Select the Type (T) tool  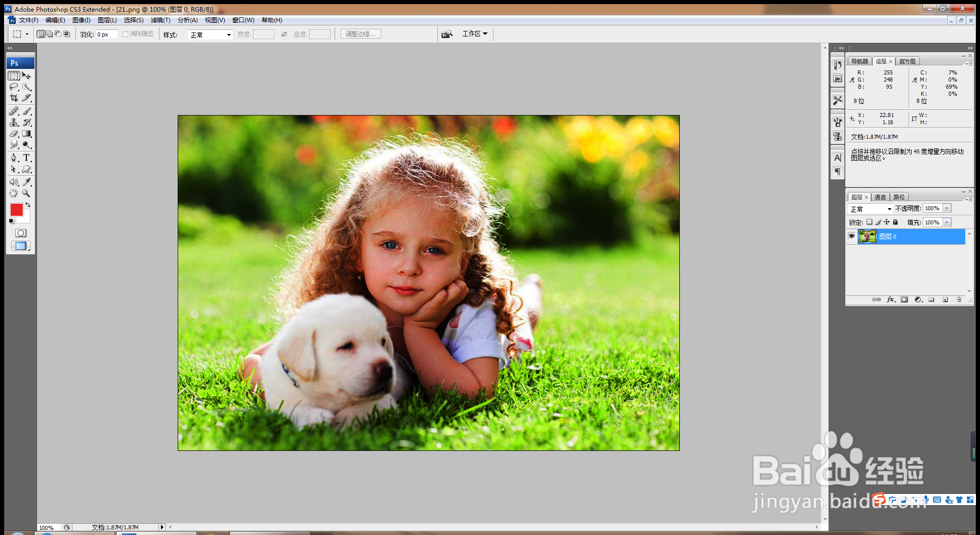click(27, 158)
